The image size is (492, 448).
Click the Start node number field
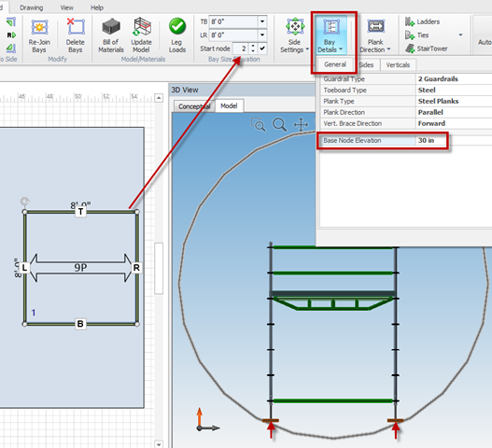tap(241, 49)
